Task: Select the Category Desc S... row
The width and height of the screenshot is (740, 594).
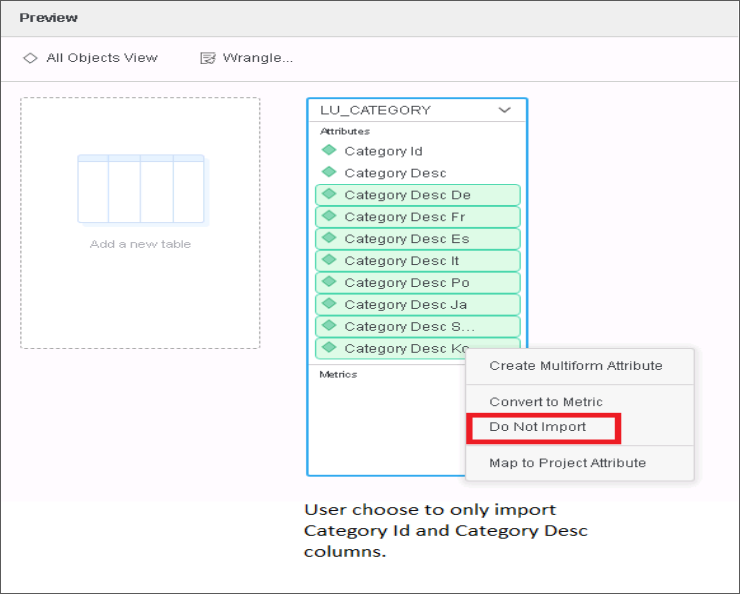Action: pyautogui.click(x=418, y=326)
